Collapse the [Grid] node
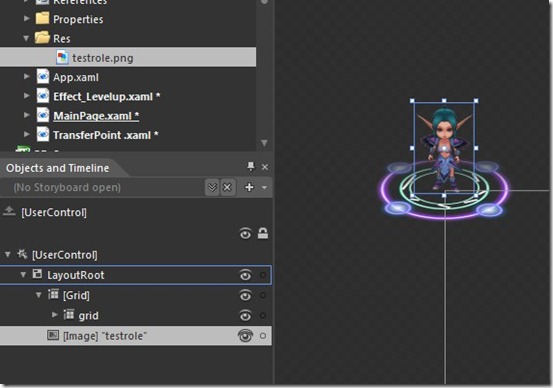This screenshot has width=553, height=388. (x=39, y=294)
